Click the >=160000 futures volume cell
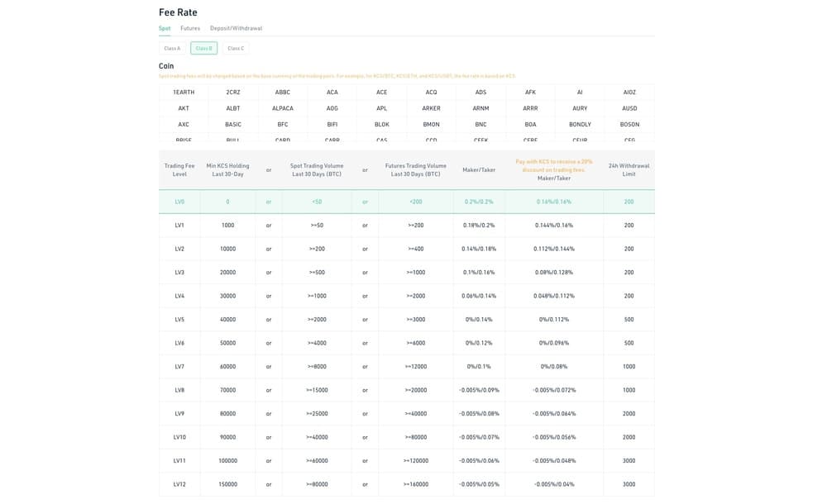This screenshot has height=504, width=827. [416, 484]
